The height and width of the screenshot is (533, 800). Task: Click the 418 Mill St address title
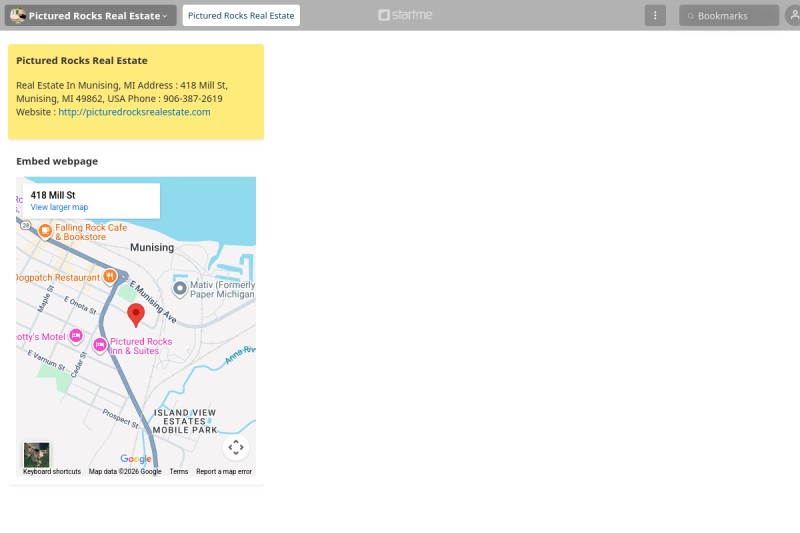pyautogui.click(x=53, y=195)
